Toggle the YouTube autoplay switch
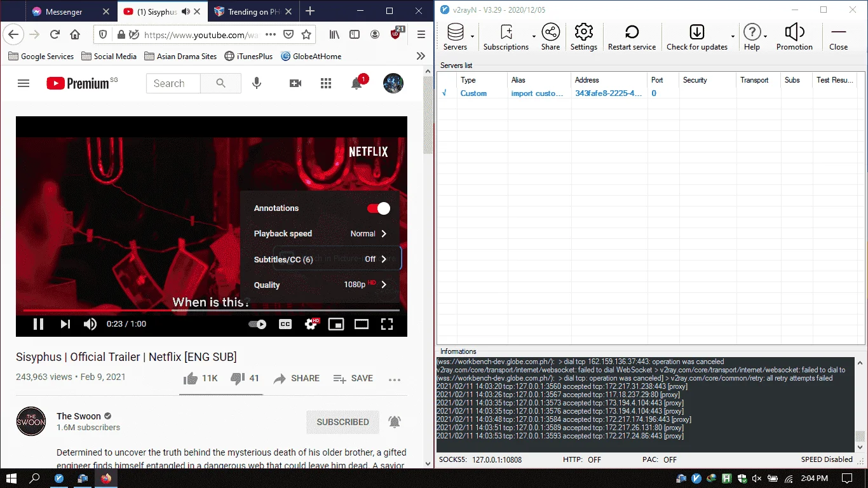868x488 pixels. (257, 324)
